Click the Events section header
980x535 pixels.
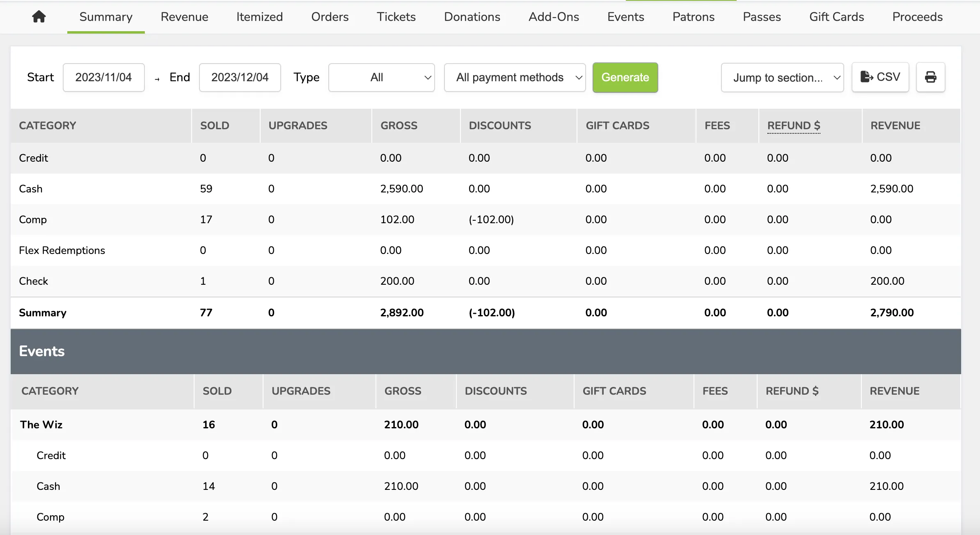click(x=485, y=351)
